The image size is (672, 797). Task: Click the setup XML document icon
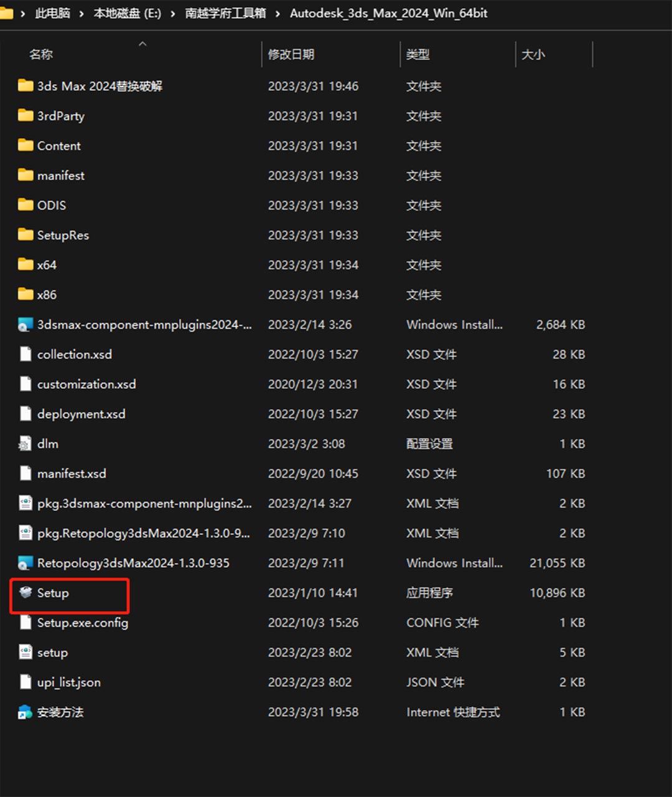coord(26,653)
